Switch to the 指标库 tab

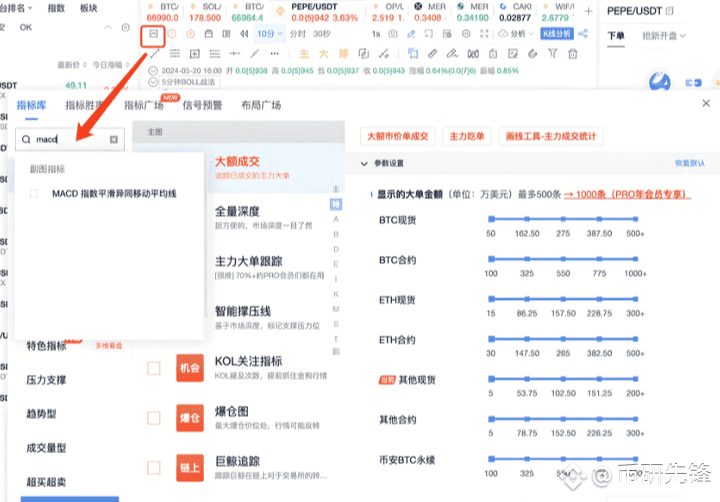31,105
